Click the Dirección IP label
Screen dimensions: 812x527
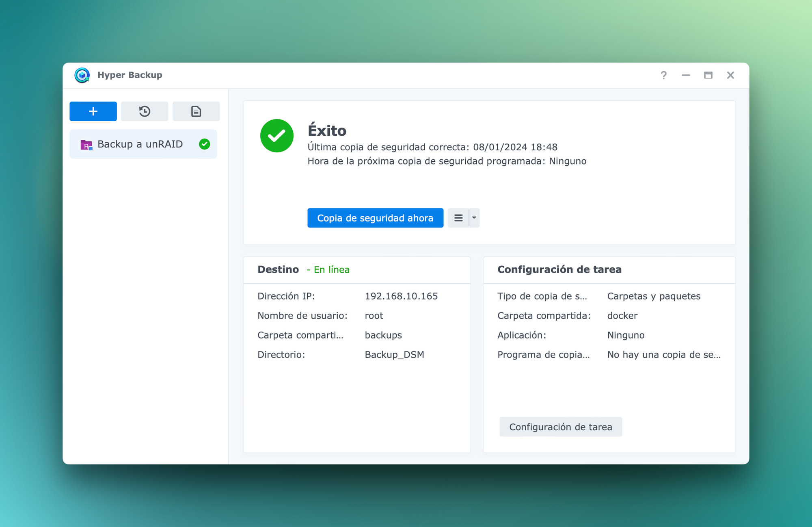286,296
